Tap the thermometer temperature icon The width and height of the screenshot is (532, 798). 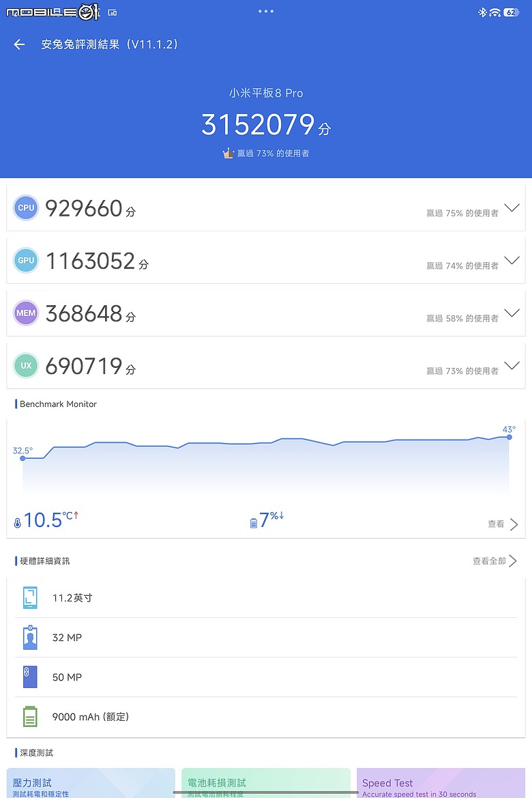tap(17, 523)
